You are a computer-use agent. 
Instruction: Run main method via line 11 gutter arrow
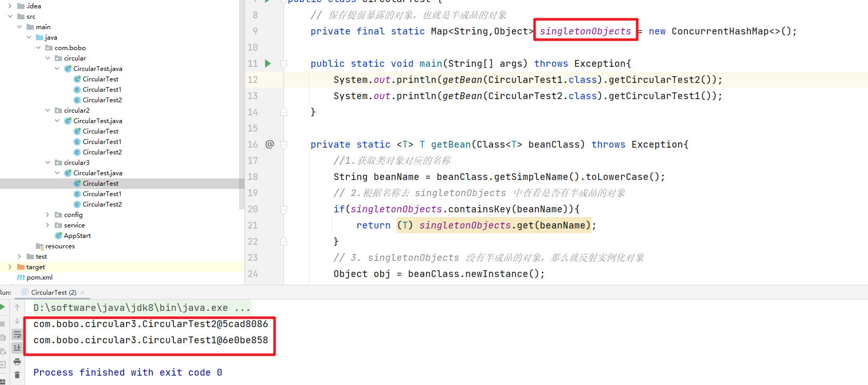tap(268, 64)
